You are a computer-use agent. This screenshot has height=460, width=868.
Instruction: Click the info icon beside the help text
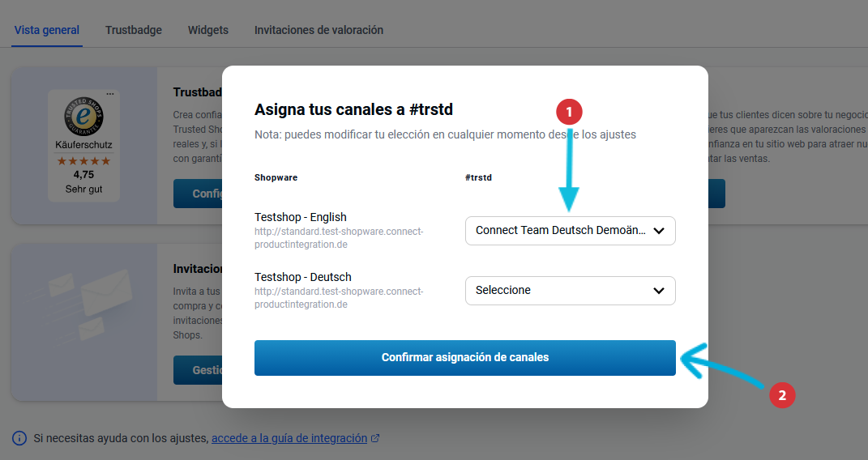point(19,438)
